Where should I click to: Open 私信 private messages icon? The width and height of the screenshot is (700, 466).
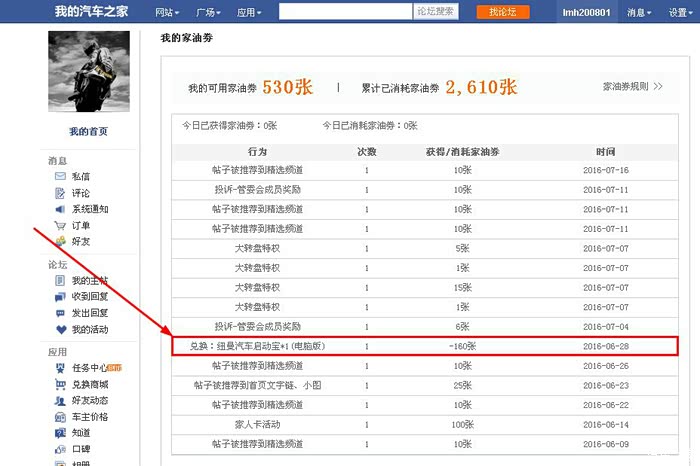pyautogui.click(x=61, y=177)
